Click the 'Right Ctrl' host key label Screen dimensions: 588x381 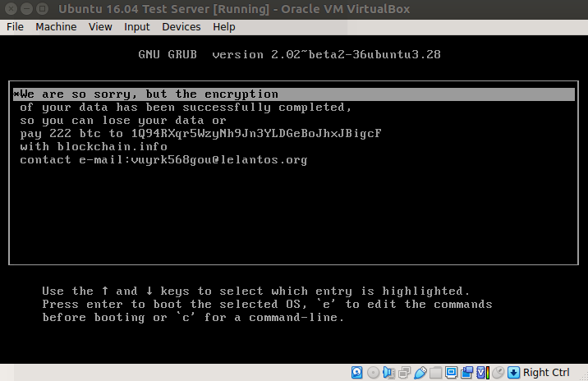pyautogui.click(x=546, y=372)
